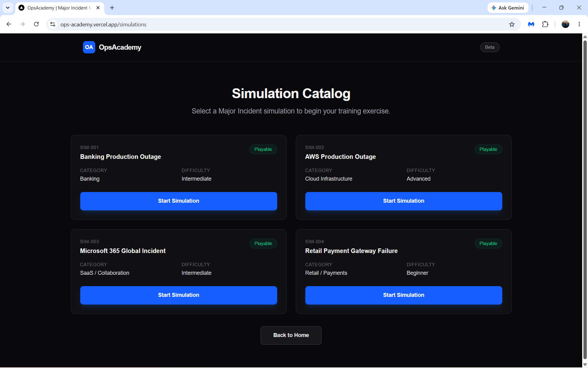Click the Beta badge
588x368 pixels.
tap(489, 47)
